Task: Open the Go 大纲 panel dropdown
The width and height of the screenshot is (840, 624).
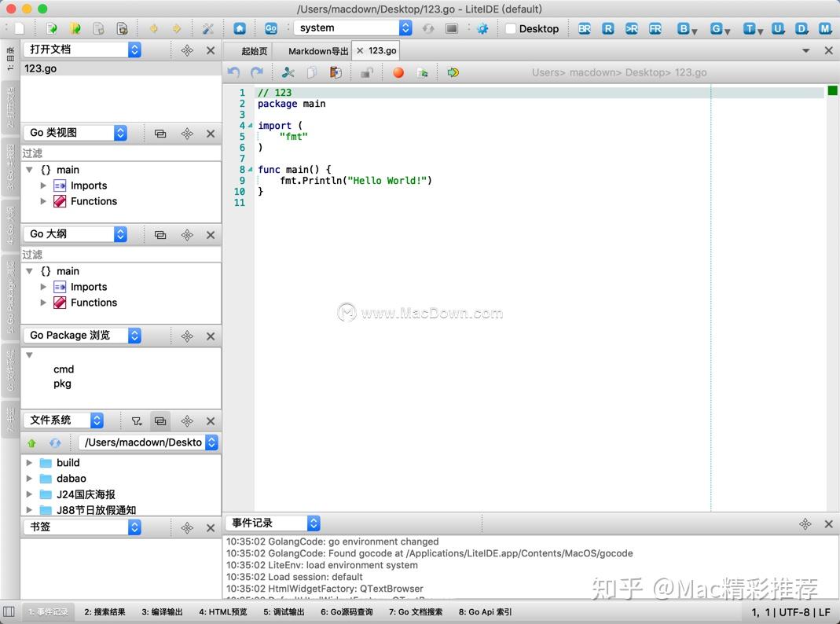Action: point(75,234)
